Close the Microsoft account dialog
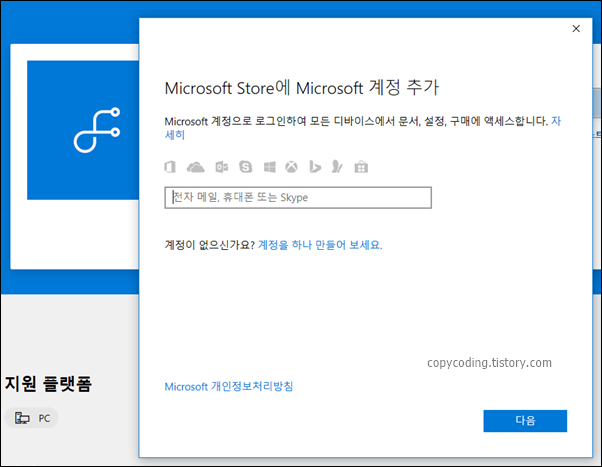 576,29
